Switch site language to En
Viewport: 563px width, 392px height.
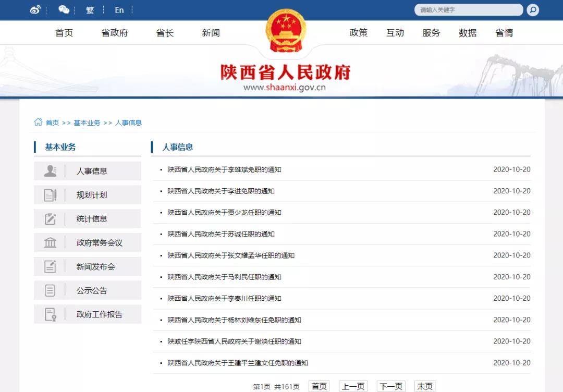coord(119,10)
